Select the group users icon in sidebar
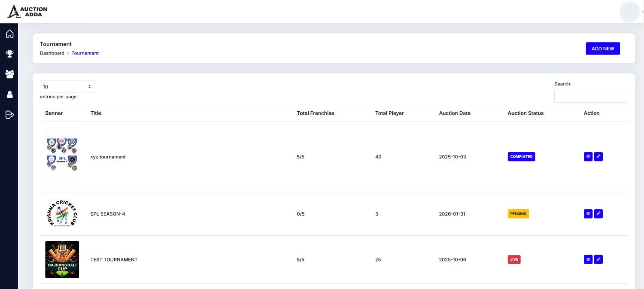 [9, 74]
